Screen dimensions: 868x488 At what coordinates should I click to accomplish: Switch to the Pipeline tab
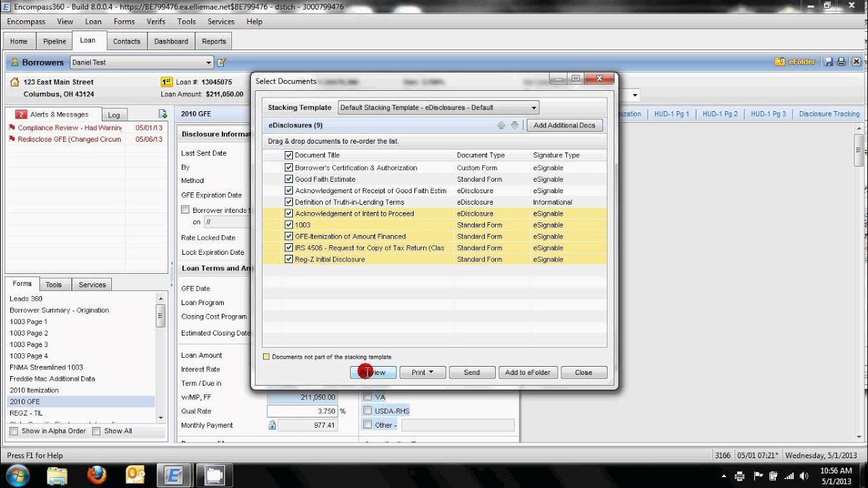click(55, 41)
